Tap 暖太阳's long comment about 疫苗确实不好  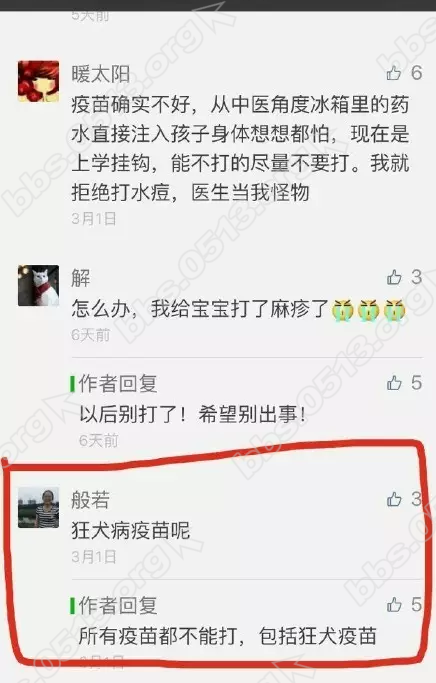click(x=240, y=149)
